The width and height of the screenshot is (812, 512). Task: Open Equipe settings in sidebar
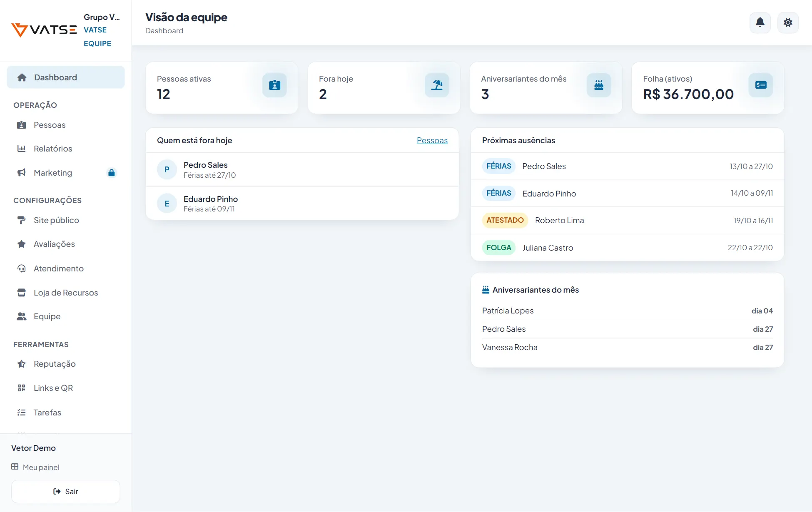pyautogui.click(x=66, y=316)
